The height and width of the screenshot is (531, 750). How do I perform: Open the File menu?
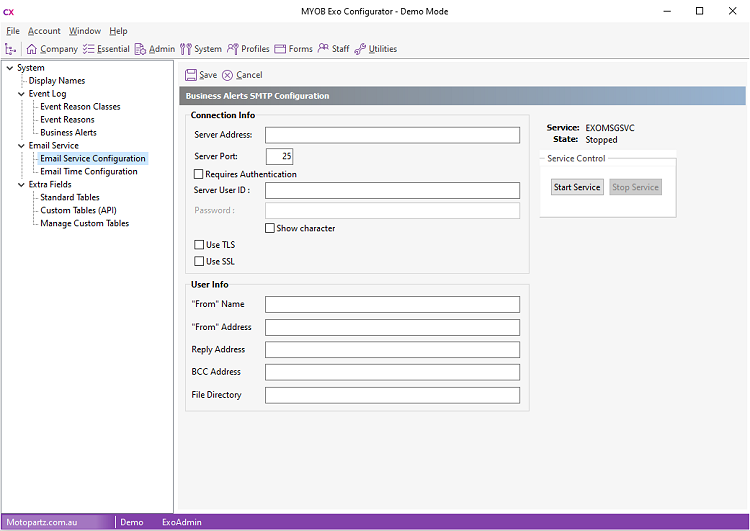pyautogui.click(x=13, y=31)
